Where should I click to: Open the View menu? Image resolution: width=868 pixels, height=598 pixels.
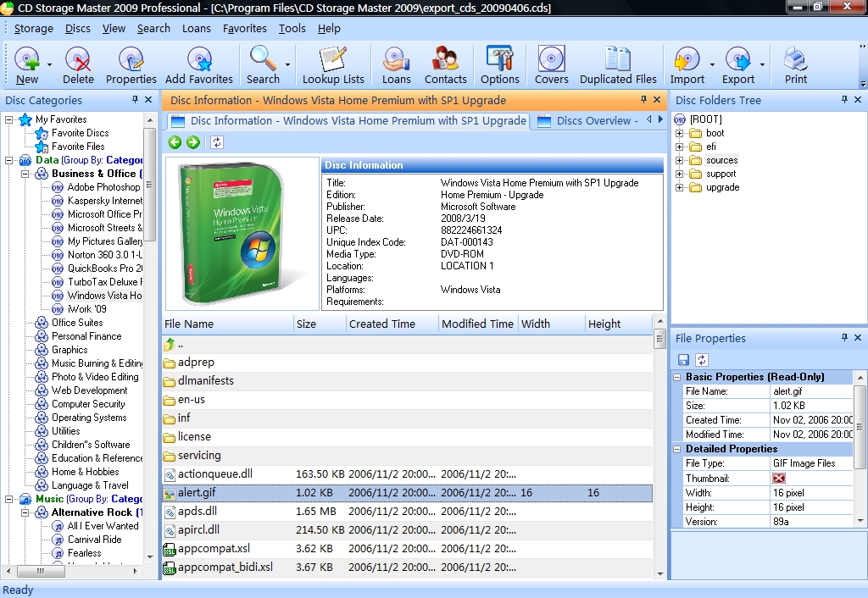pos(114,28)
